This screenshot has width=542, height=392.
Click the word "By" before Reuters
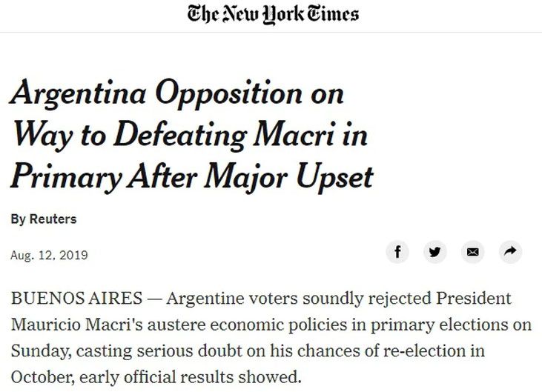tap(18, 219)
